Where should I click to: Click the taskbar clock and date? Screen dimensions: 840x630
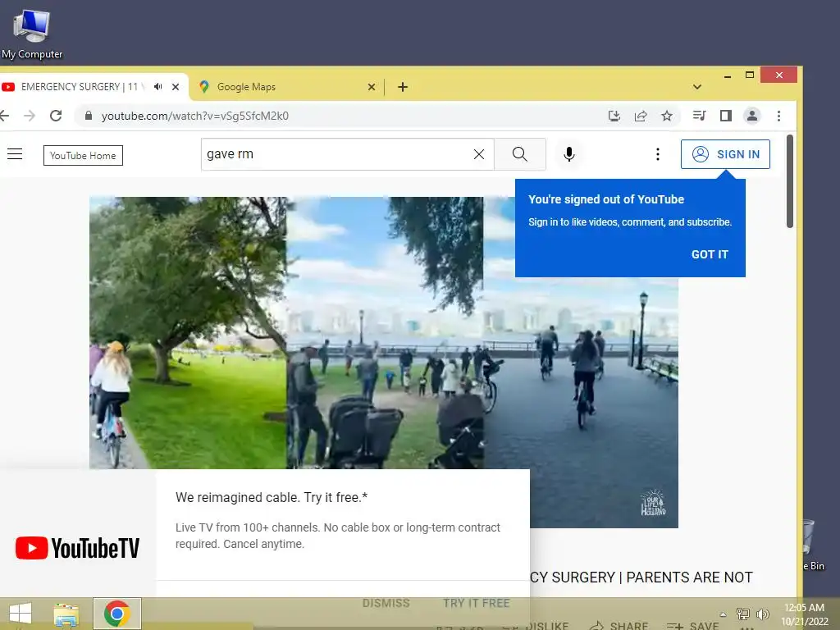pyautogui.click(x=804, y=614)
